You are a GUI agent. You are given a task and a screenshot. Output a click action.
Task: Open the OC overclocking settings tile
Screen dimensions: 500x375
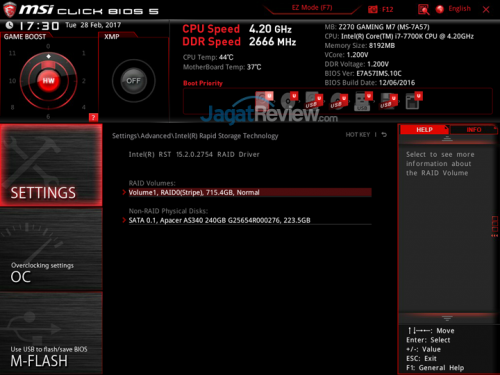pos(51,249)
